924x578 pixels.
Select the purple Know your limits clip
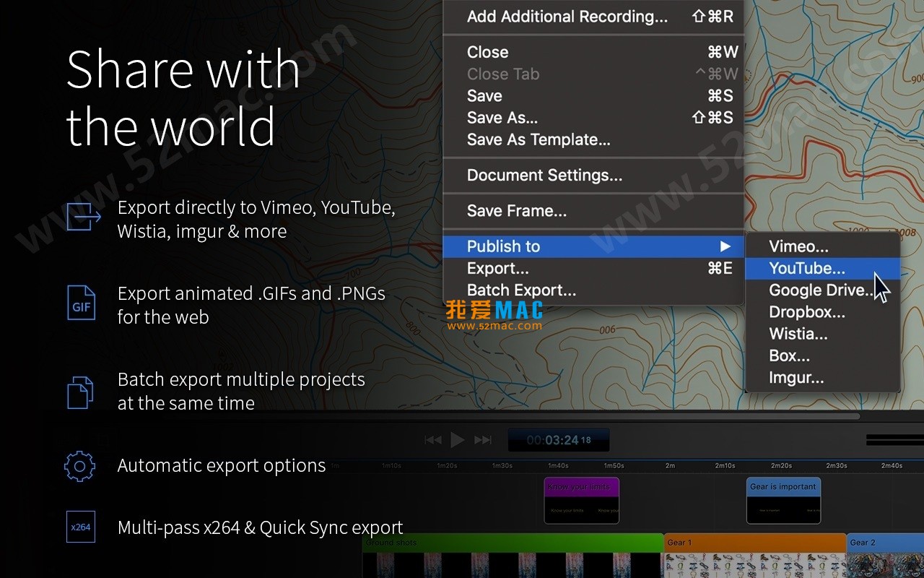581,500
